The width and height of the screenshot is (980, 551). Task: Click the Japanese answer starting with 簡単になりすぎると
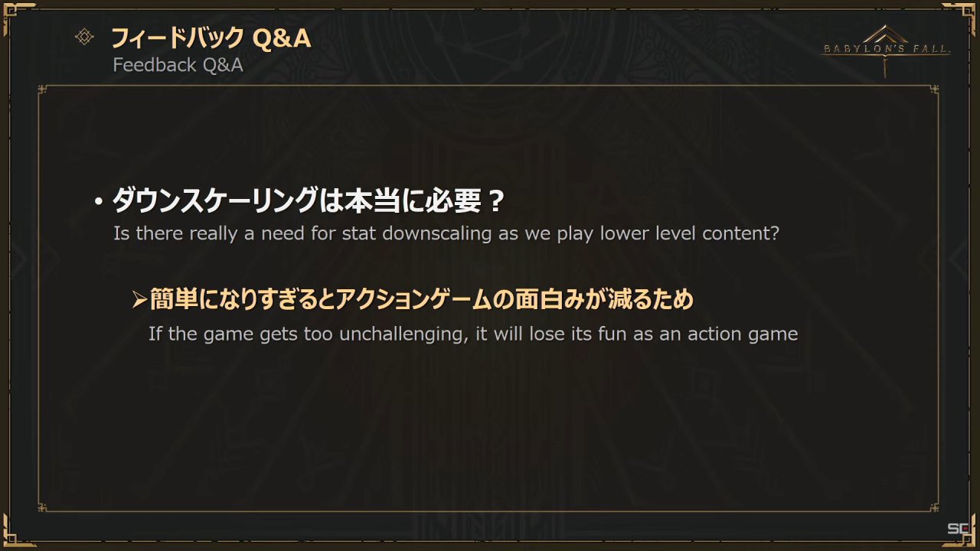422,299
